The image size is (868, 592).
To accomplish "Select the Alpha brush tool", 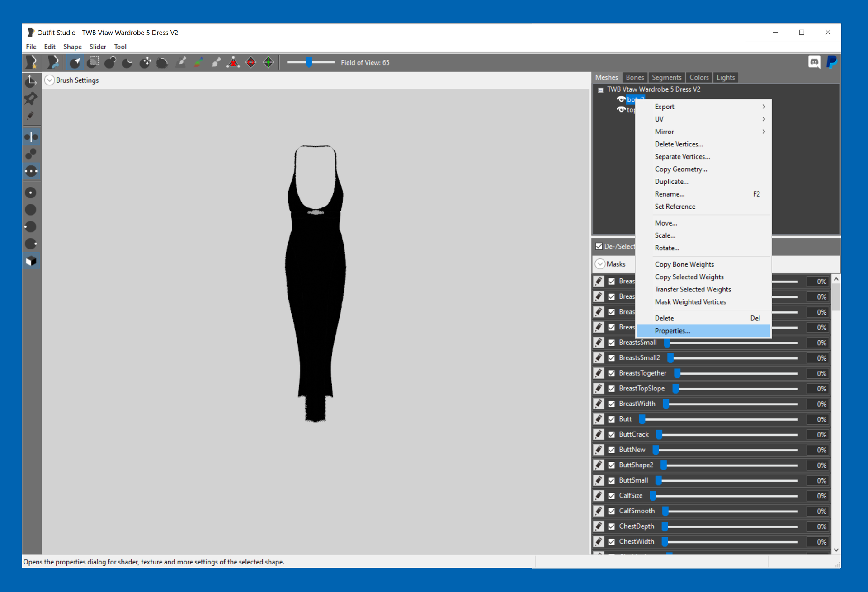I will pos(216,62).
